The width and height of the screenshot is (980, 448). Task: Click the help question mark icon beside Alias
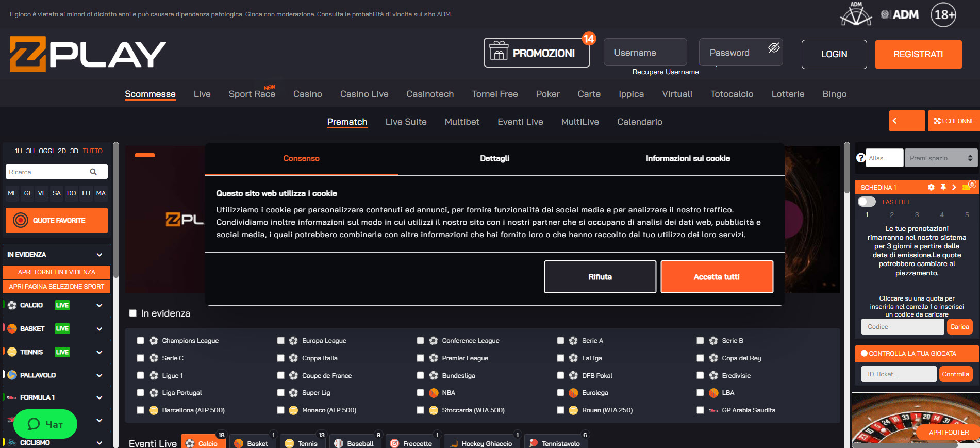(860, 158)
